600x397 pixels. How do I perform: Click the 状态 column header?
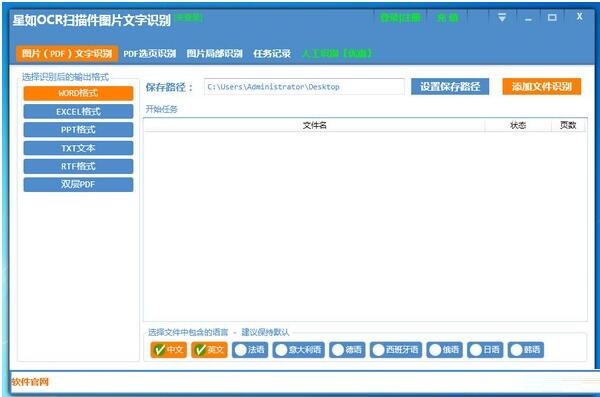pos(518,125)
